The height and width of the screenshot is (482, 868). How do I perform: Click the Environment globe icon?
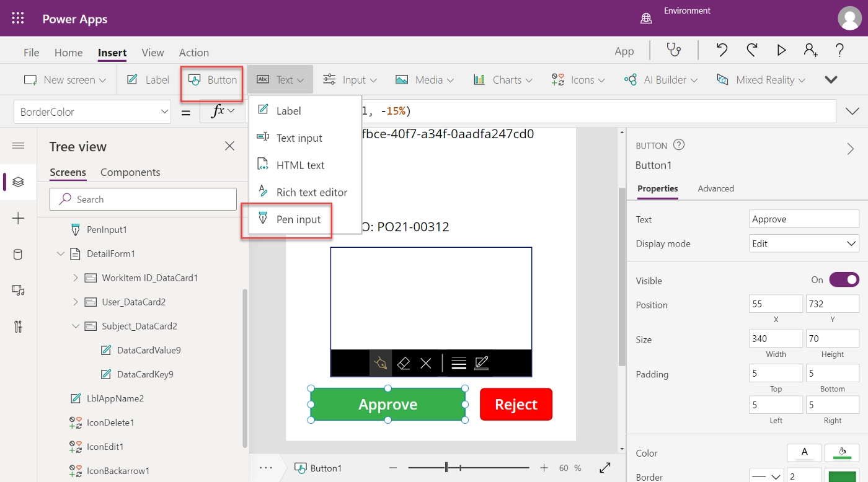pos(646,19)
